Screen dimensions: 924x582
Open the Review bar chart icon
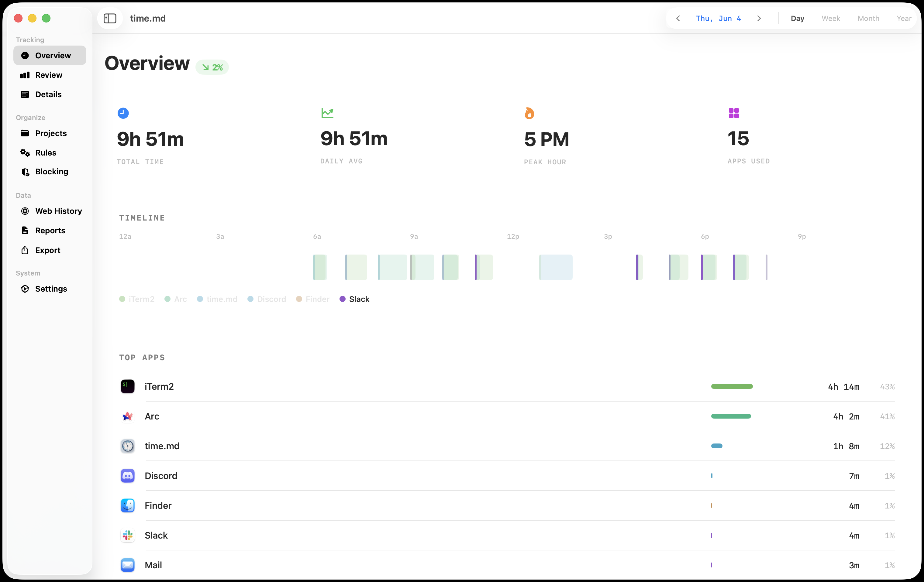25,75
